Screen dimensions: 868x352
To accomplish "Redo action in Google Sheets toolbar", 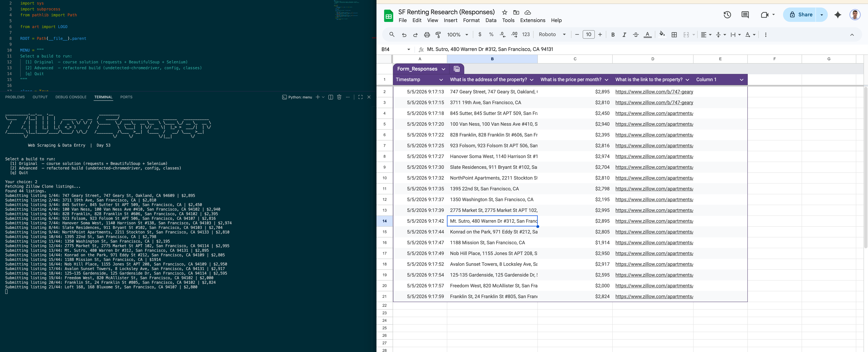I will click(x=415, y=35).
